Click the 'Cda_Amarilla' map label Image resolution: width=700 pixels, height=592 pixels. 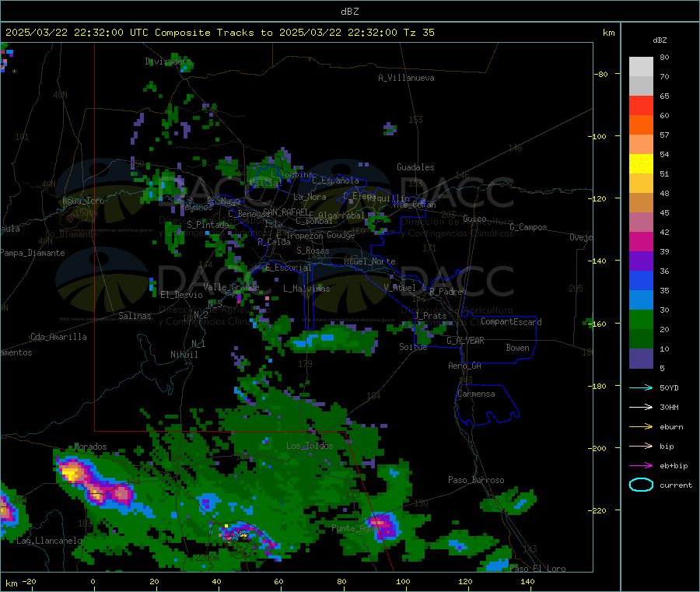point(58,337)
